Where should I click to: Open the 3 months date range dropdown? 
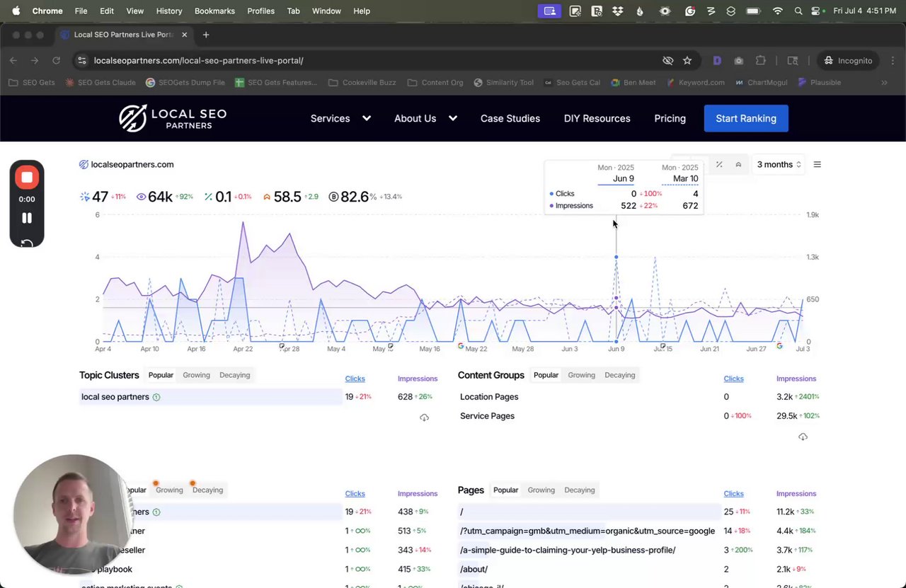click(778, 165)
